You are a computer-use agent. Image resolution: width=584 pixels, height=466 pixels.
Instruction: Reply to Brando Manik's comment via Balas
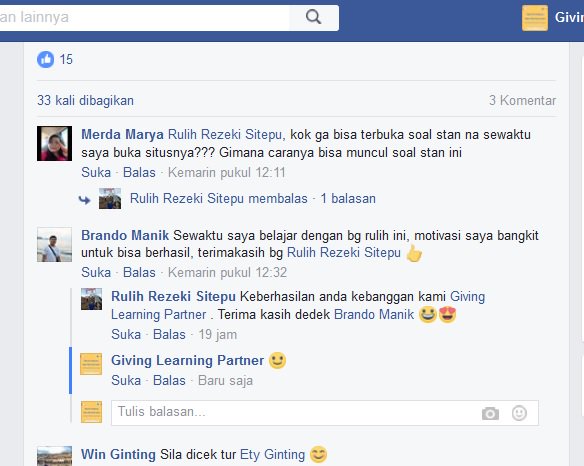[139, 272]
